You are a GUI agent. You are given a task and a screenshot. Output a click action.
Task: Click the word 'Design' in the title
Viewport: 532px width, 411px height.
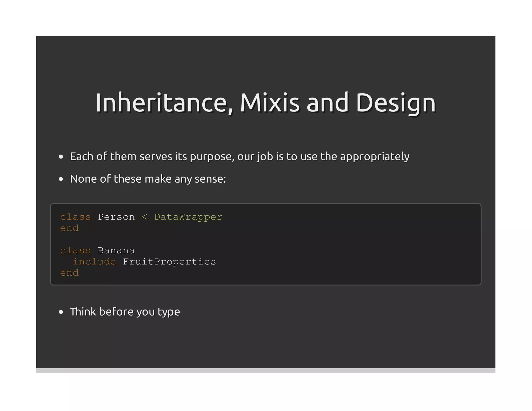tap(396, 103)
